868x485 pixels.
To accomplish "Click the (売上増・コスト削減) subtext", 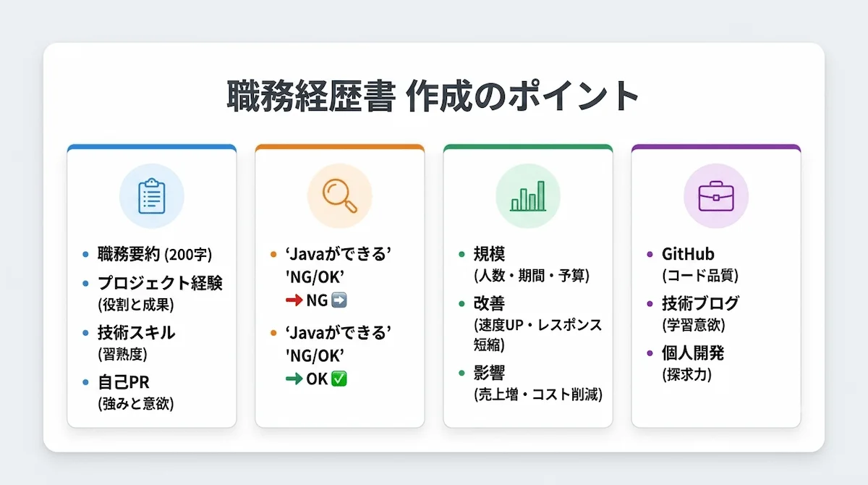I will 537,395.
